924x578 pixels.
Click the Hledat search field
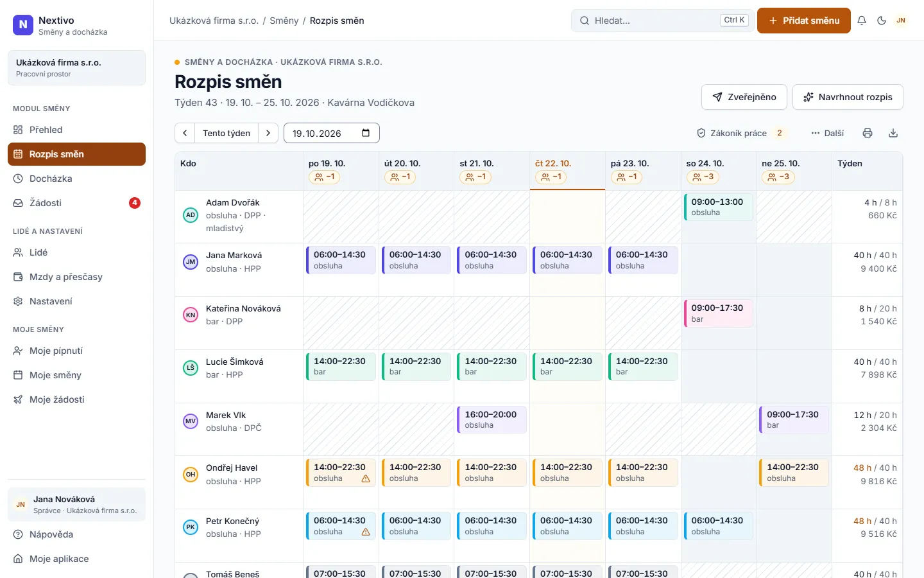pyautogui.click(x=662, y=21)
